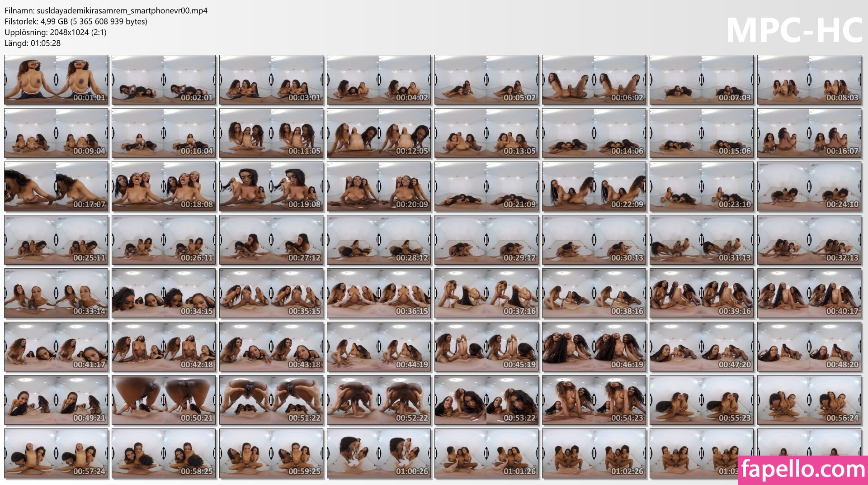
Task: Select the thumbnail at 00:48:20
Action: point(809,347)
